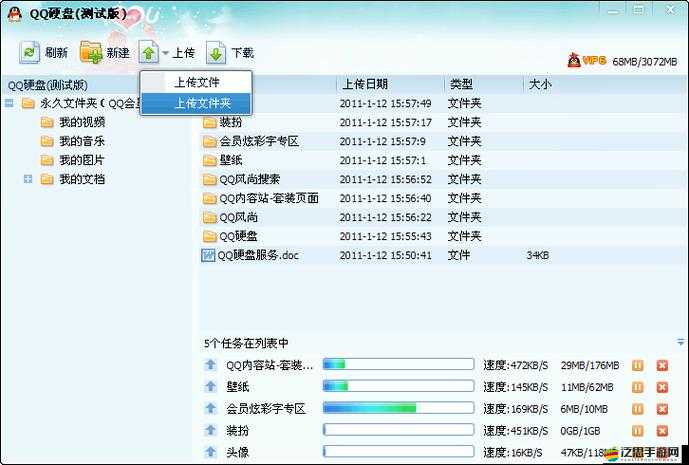Cancel the 壁纸 upload task
Screen dimensions: 689x465
[x=662, y=387]
